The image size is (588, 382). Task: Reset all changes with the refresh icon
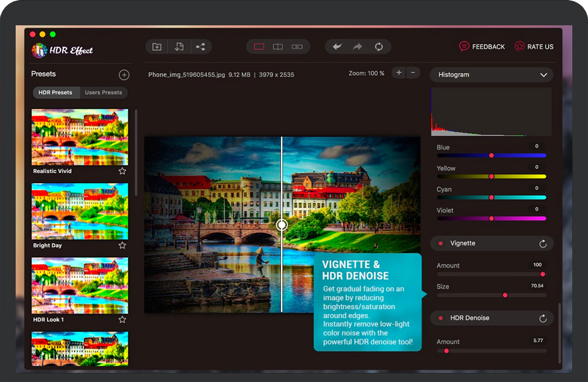379,47
